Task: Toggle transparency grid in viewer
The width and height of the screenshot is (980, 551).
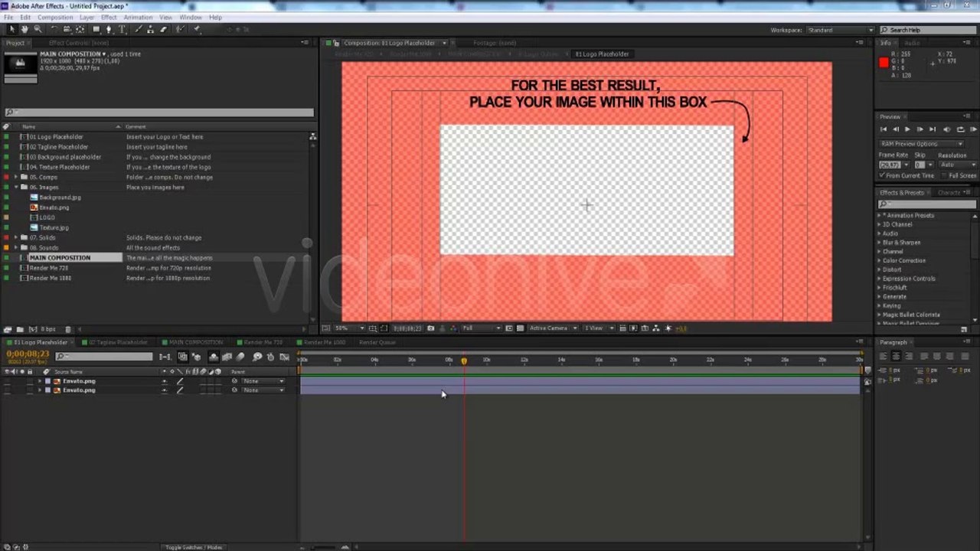Action: (520, 328)
